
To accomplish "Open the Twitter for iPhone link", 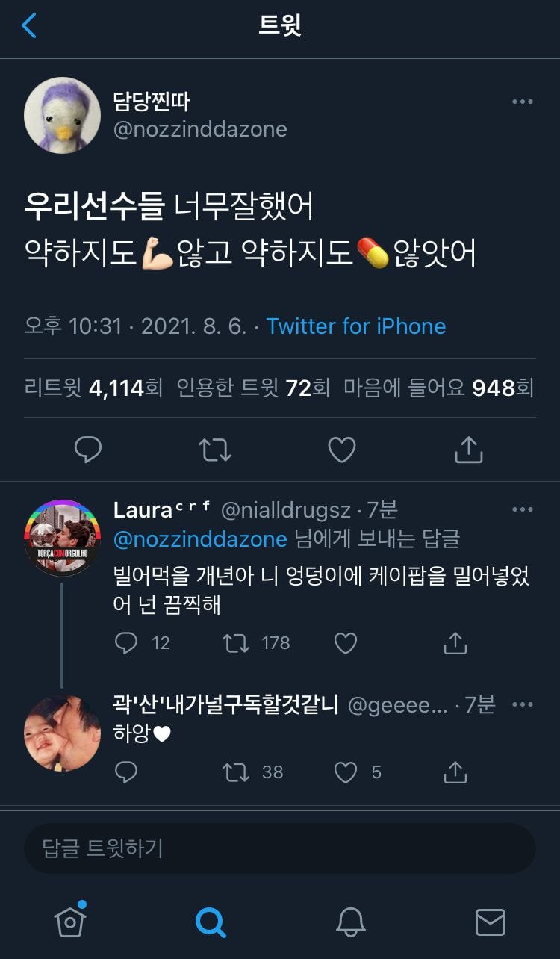I will (x=355, y=326).
